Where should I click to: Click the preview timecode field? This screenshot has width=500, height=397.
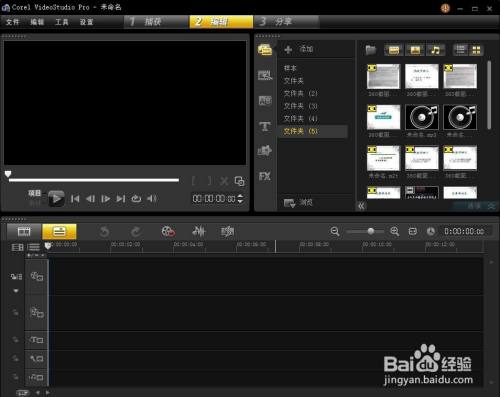(214, 199)
